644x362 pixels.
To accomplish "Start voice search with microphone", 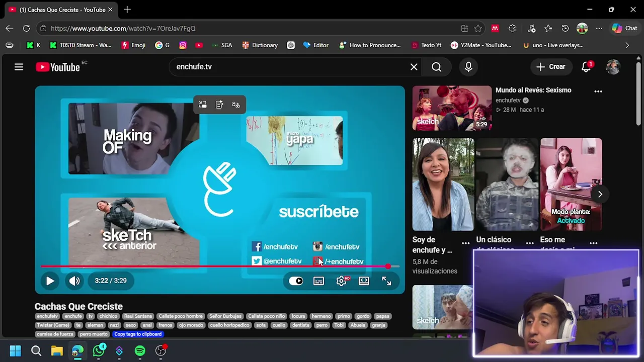I will click(468, 67).
